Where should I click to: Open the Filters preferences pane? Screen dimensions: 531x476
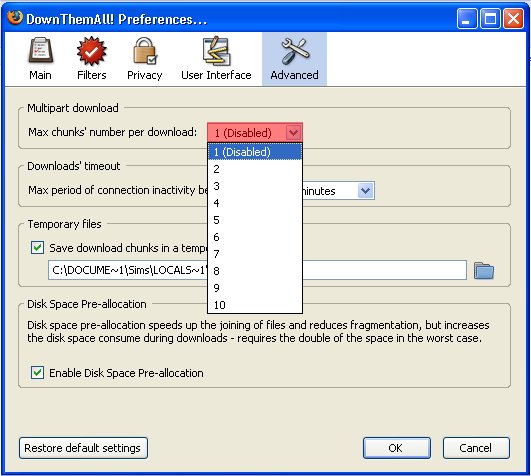coord(91,59)
